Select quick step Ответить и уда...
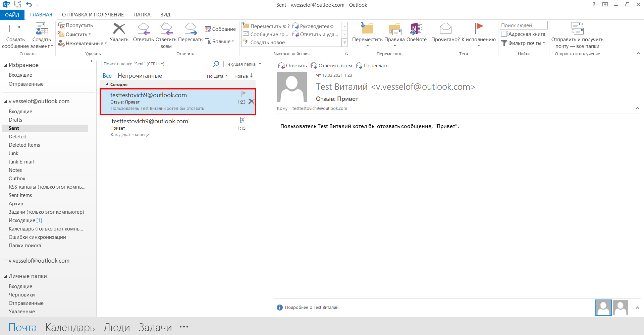The height and width of the screenshot is (335, 644). pos(315,34)
